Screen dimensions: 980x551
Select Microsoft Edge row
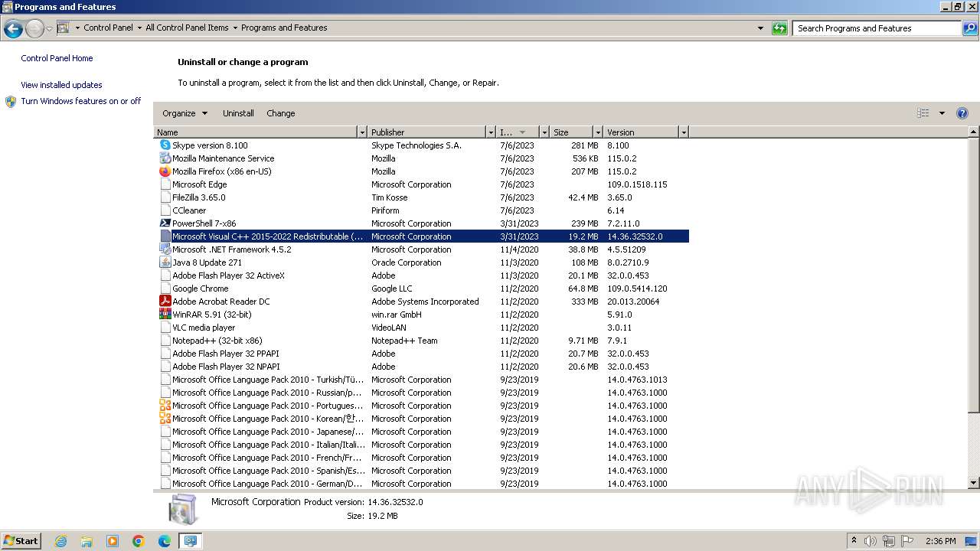(x=423, y=184)
